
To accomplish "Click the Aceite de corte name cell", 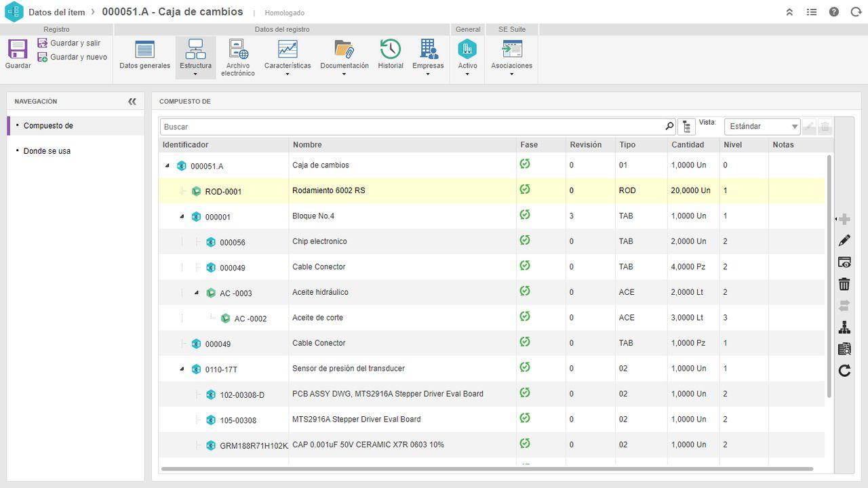I will pos(402,318).
